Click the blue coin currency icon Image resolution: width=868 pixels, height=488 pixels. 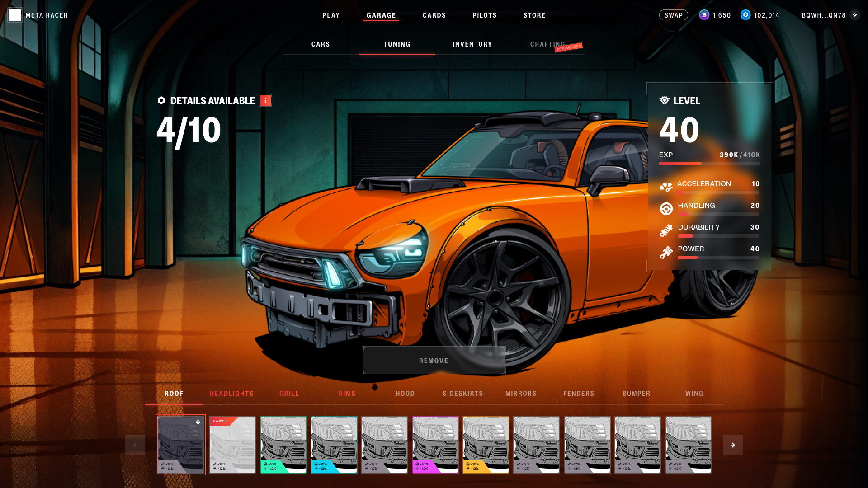coord(745,15)
